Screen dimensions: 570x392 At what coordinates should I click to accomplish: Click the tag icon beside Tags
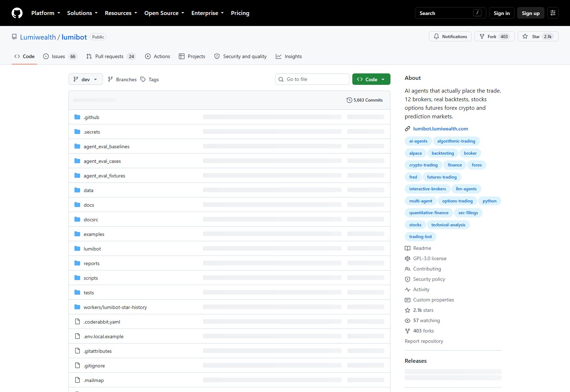(143, 79)
